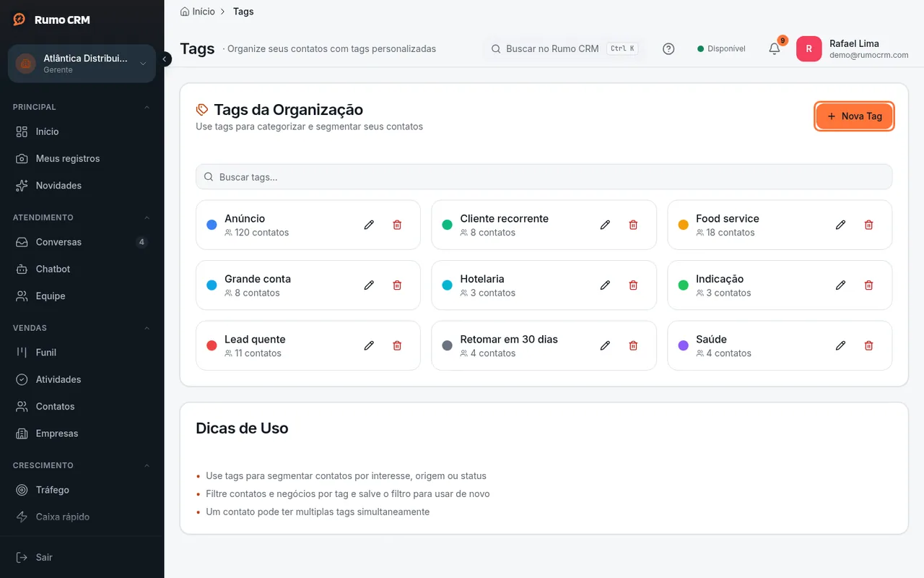Open the help question mark icon

coord(668,49)
